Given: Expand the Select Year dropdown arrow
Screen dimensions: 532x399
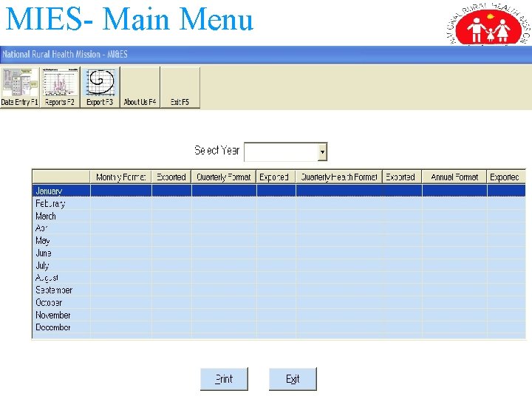Looking at the screenshot, I should point(322,151).
